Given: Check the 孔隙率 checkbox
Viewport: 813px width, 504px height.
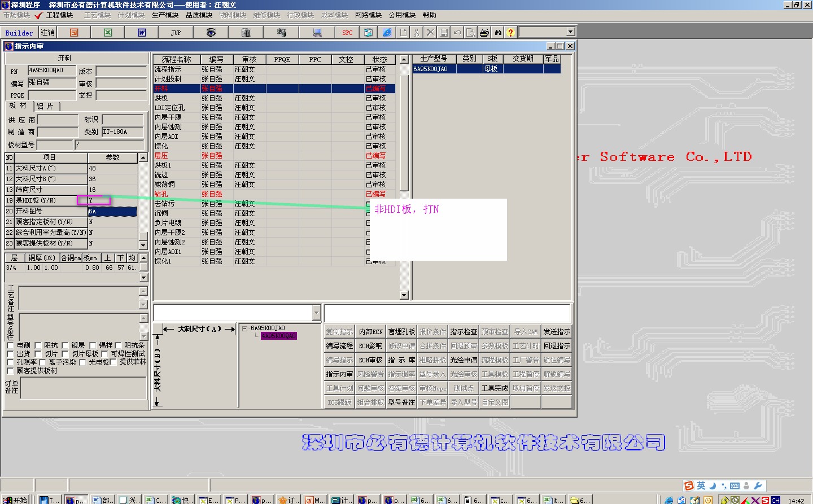Looking at the screenshot, I should (x=11, y=362).
